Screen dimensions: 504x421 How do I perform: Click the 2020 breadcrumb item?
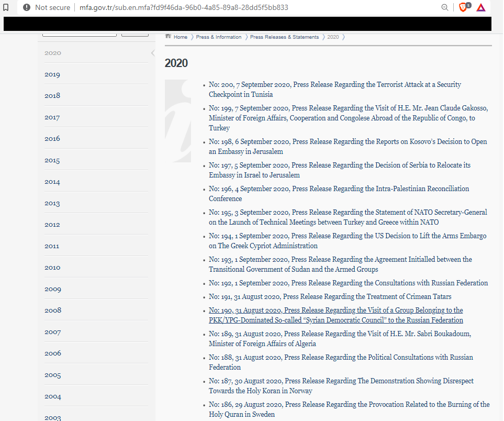tap(333, 37)
